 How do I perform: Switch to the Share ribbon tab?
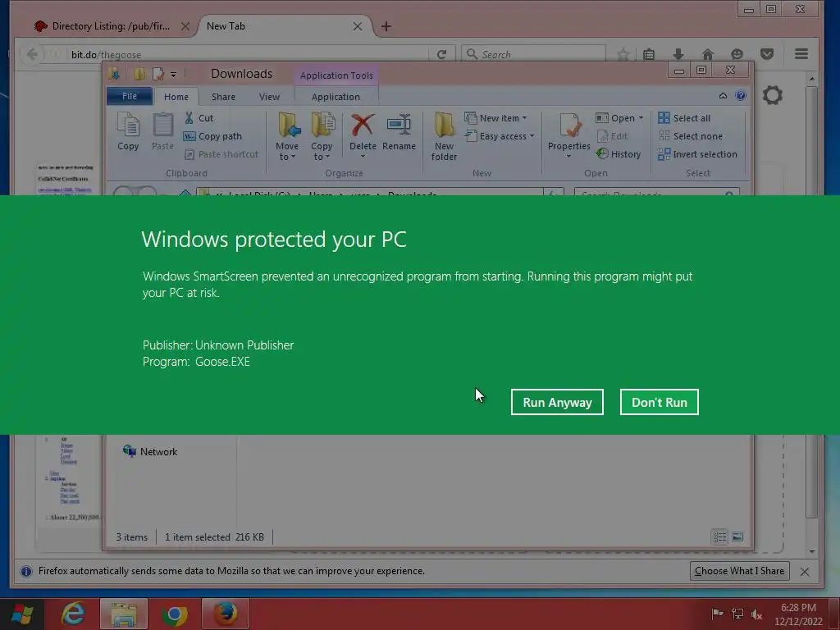click(223, 97)
